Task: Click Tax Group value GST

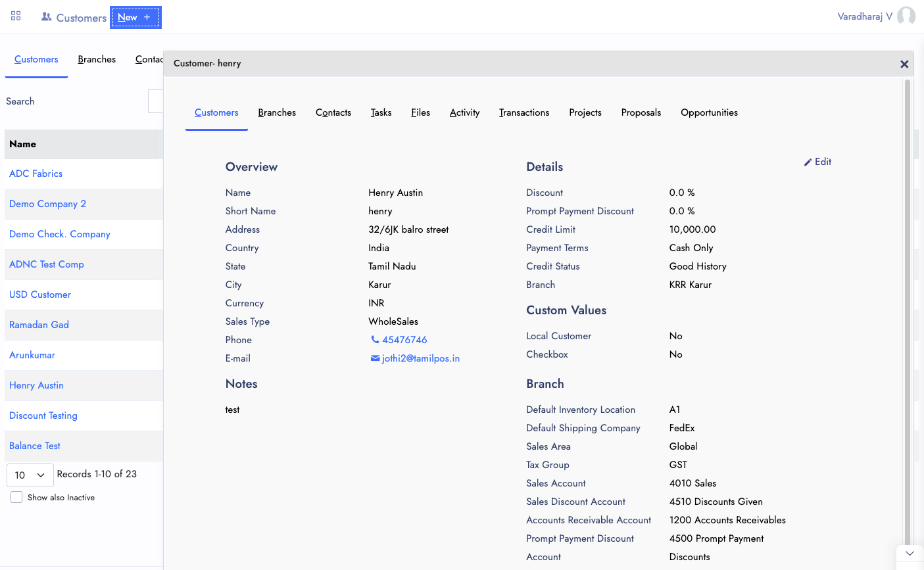Action: click(678, 465)
